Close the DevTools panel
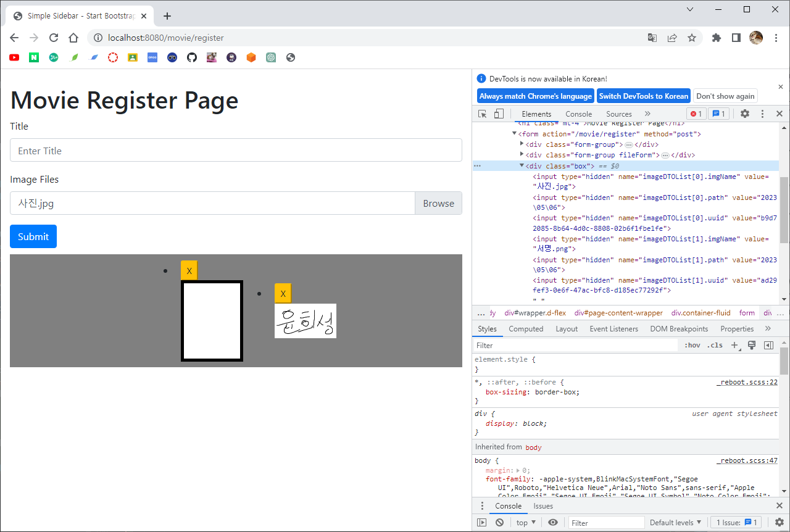 coord(780,114)
